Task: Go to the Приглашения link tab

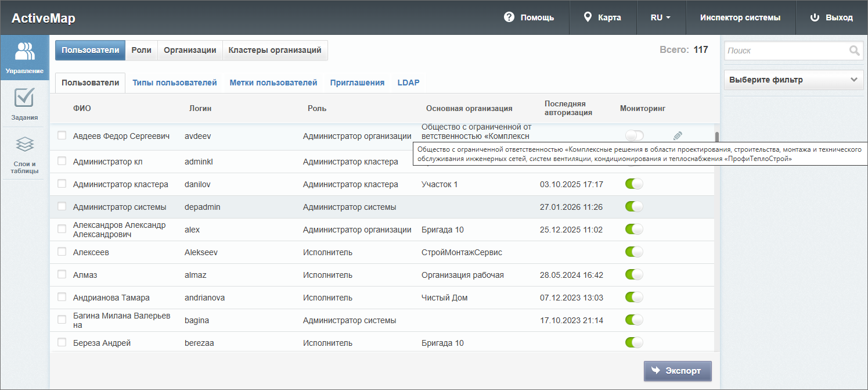Action: click(357, 83)
